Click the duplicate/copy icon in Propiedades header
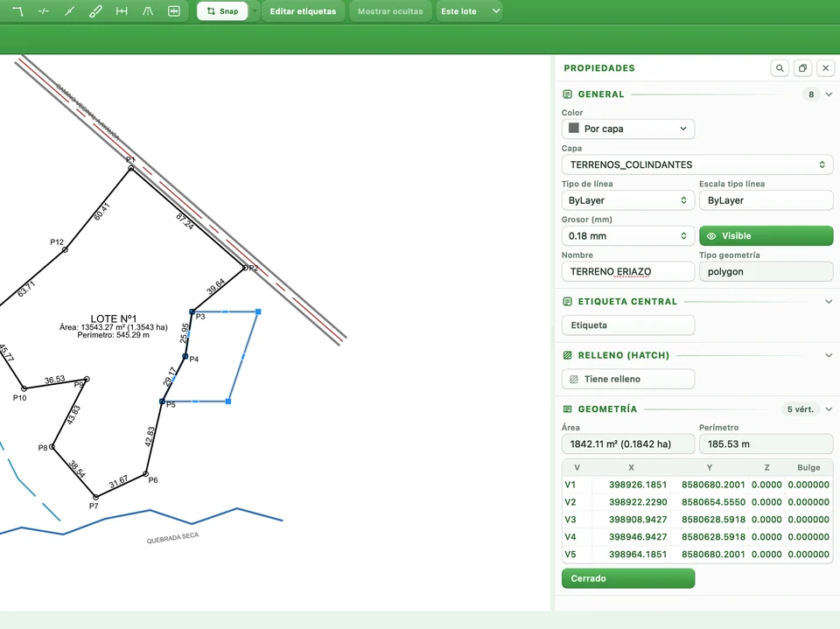Screen dimensions: 840x629 (802, 68)
